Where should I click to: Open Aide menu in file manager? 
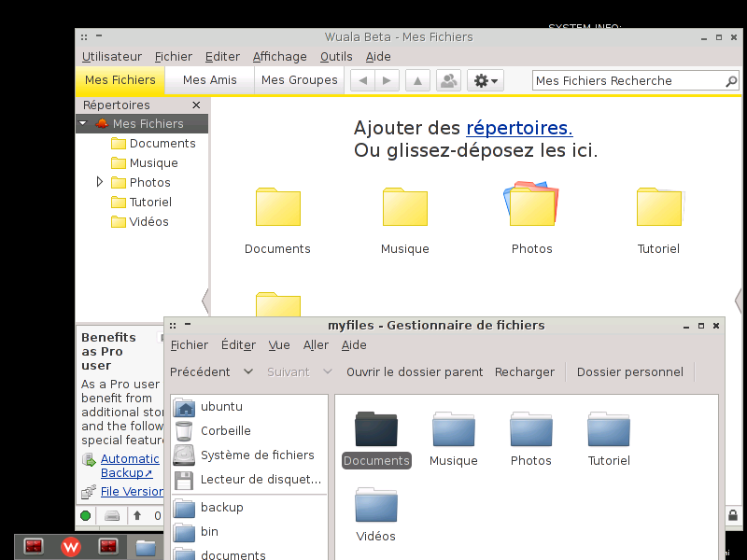click(x=354, y=345)
